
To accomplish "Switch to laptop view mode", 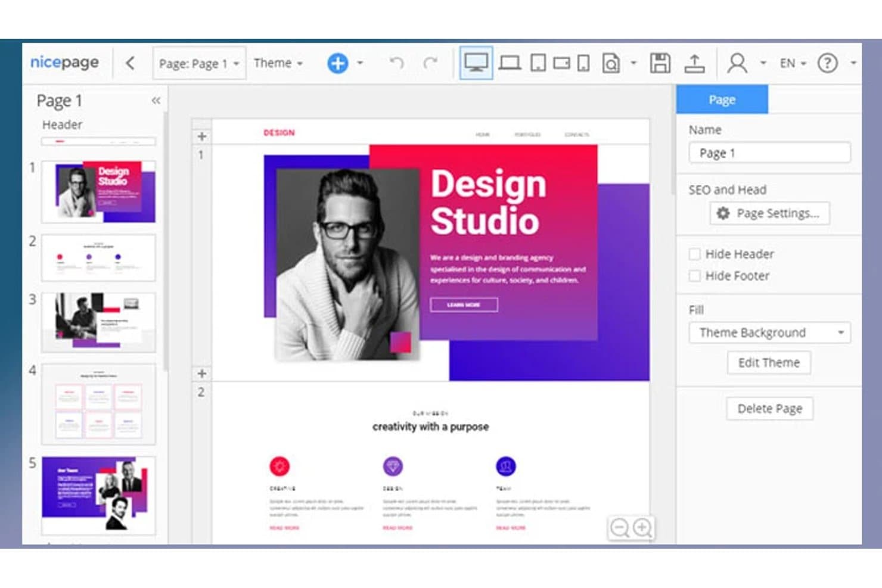I will (x=510, y=63).
